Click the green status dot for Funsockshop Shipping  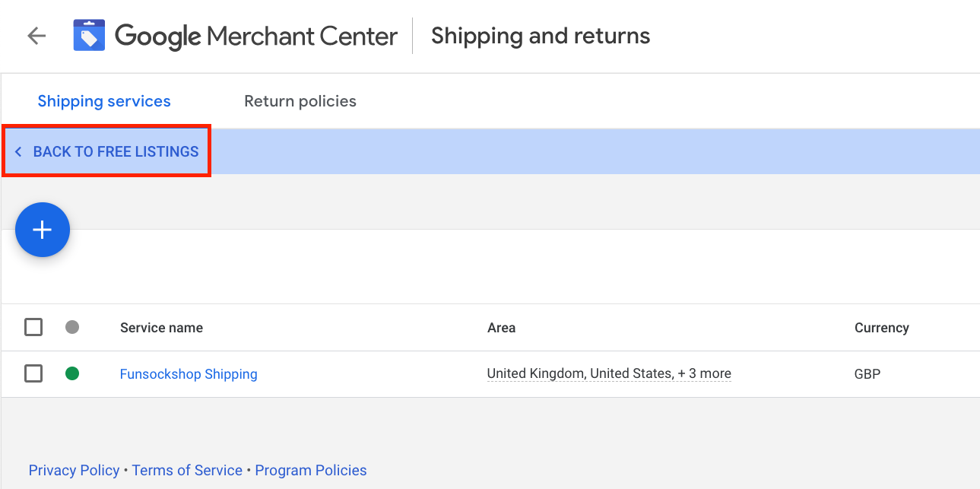click(72, 373)
